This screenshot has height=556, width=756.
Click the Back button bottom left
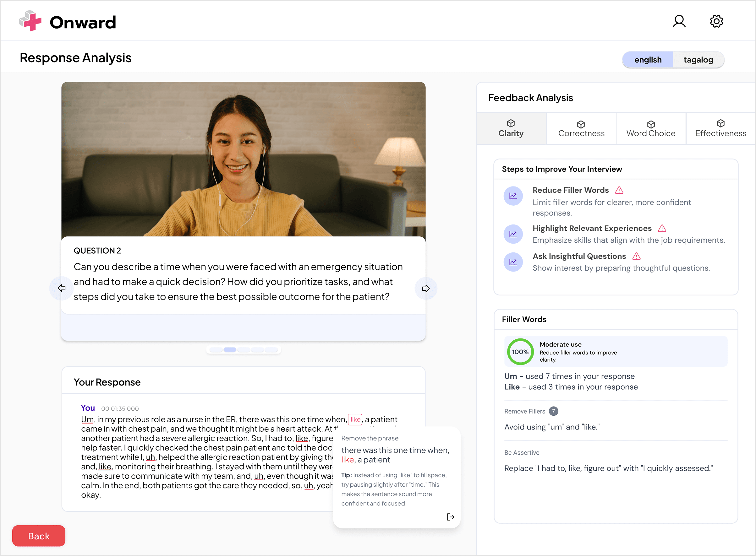tap(39, 536)
